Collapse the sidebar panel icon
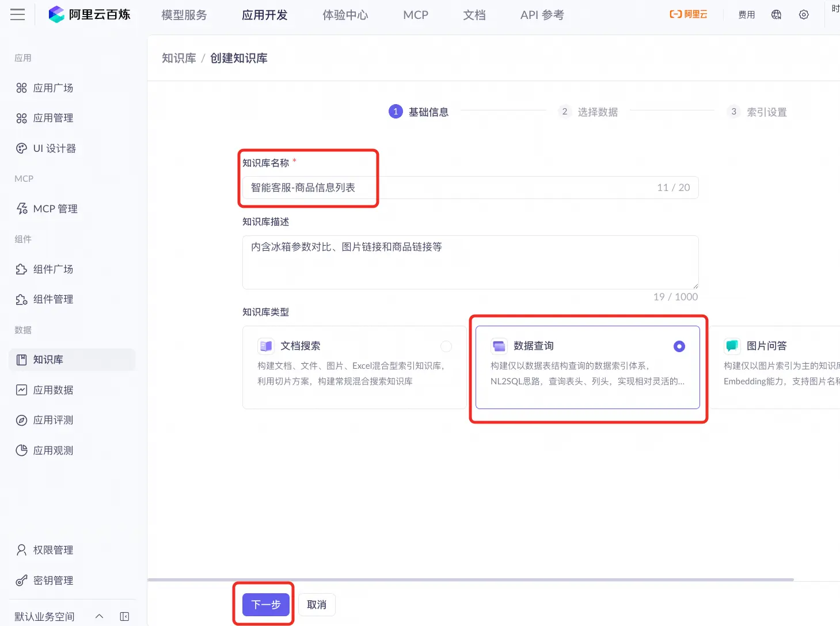 coord(124,617)
